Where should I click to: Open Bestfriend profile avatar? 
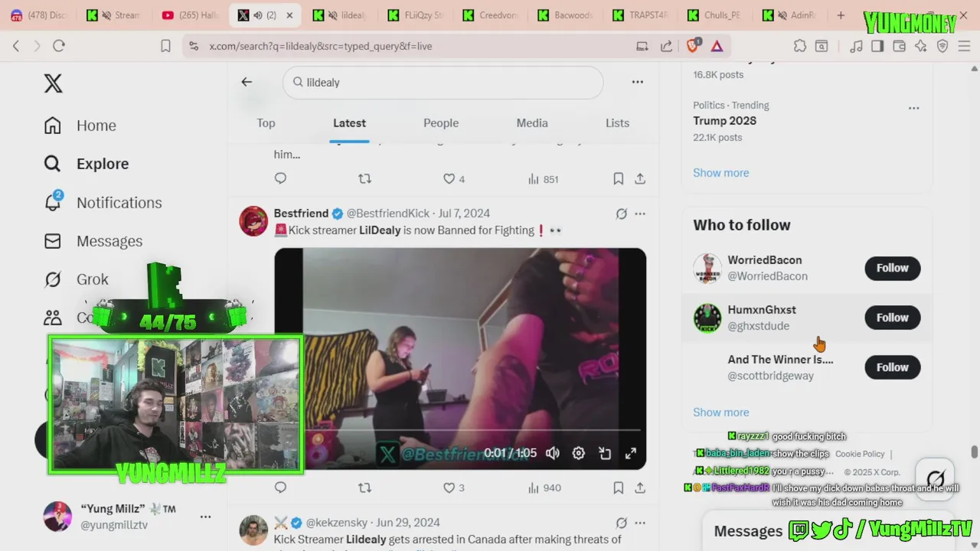click(253, 221)
